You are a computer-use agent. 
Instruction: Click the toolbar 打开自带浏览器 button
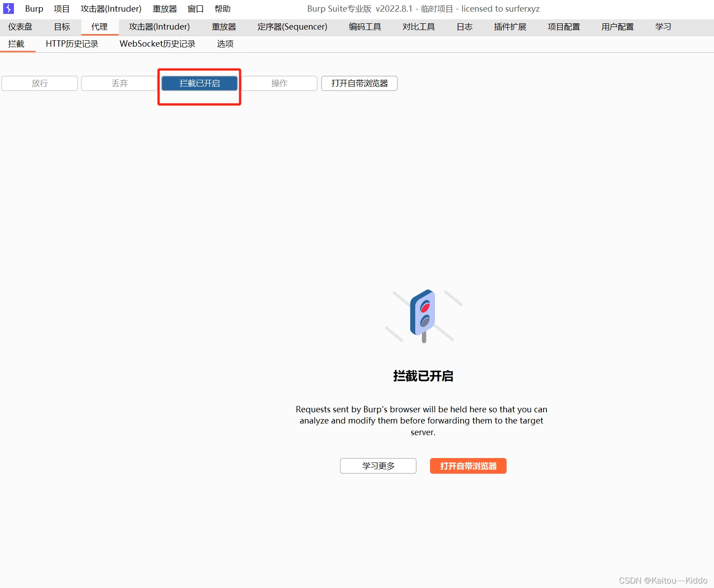359,83
